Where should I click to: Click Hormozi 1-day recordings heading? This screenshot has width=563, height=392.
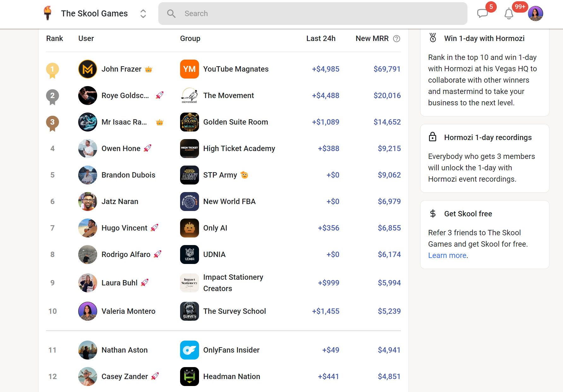tap(488, 137)
